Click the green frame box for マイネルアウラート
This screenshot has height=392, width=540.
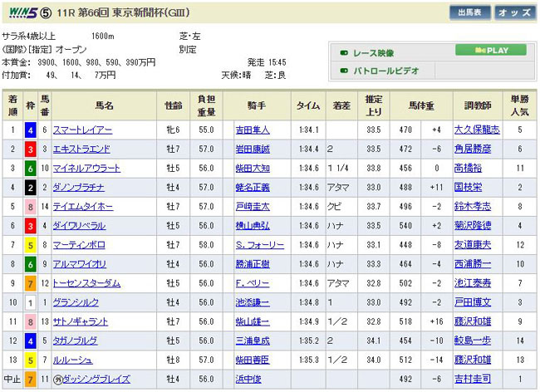tap(29, 169)
